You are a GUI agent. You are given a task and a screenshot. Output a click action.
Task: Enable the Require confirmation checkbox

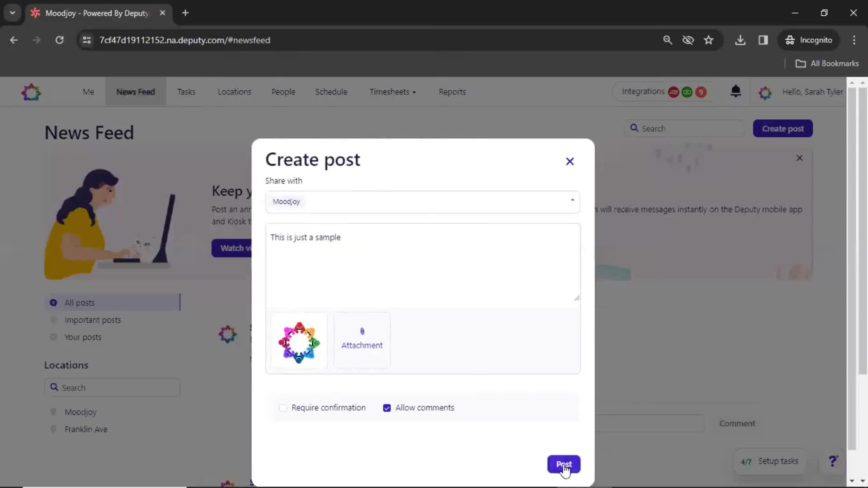(283, 408)
